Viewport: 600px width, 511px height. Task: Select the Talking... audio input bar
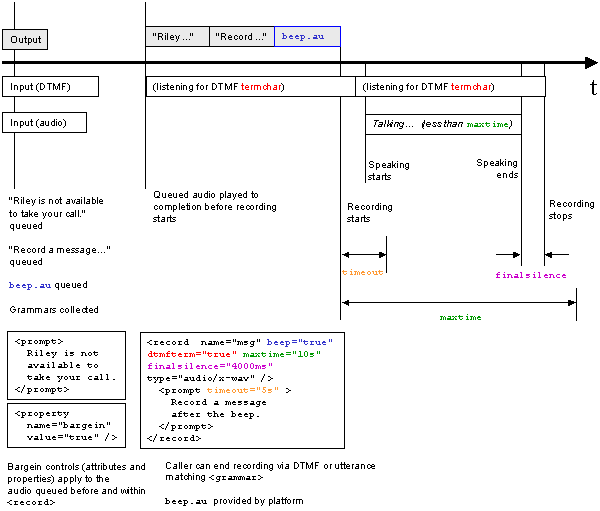(442, 124)
